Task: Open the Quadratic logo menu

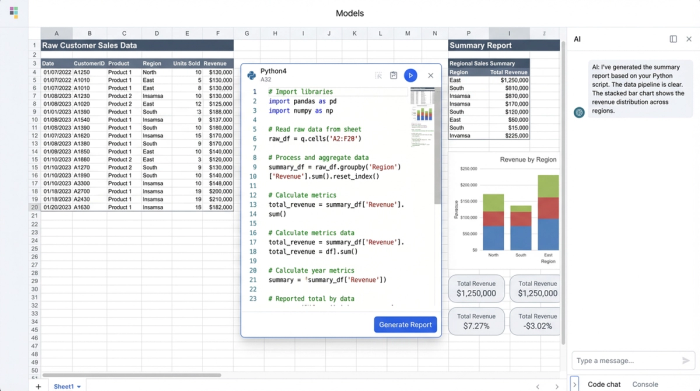Action: coord(14,12)
